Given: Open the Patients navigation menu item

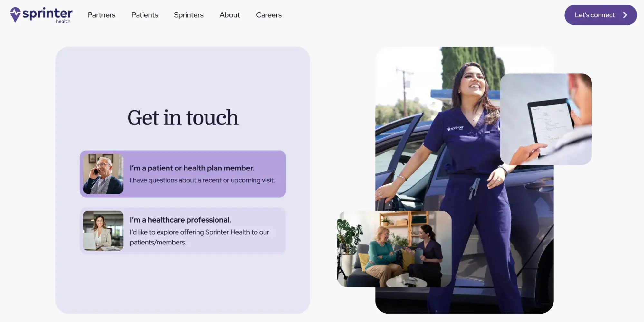Looking at the screenshot, I should (x=144, y=15).
